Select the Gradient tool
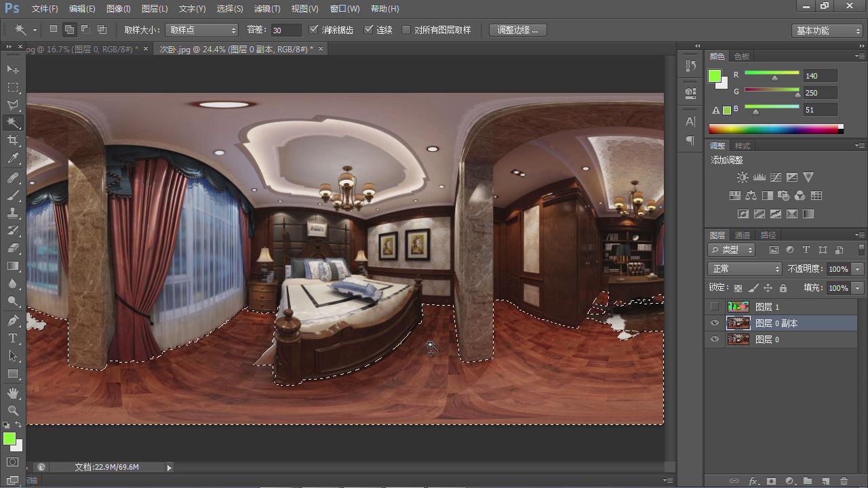Viewport: 868px width, 488px height. point(13,266)
